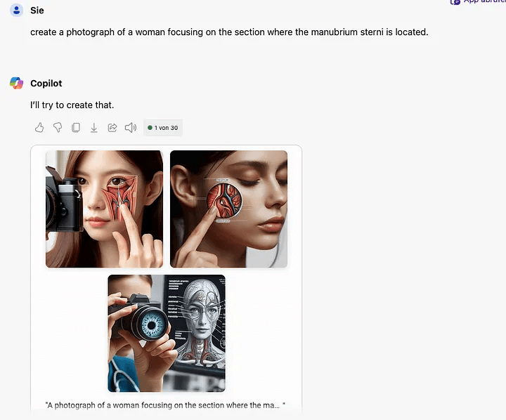Click the thumbs up like icon
506x420 pixels.
39,128
